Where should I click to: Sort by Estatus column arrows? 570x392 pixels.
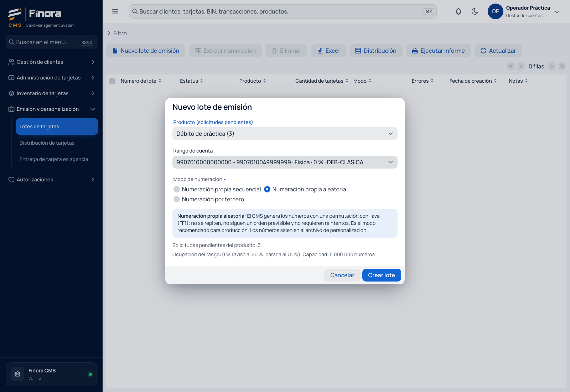click(x=202, y=81)
